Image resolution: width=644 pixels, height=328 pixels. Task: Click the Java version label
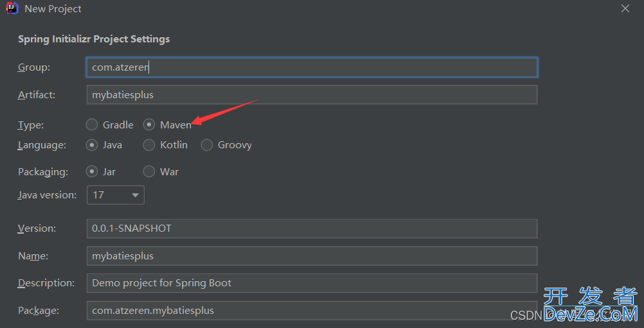[x=47, y=194]
